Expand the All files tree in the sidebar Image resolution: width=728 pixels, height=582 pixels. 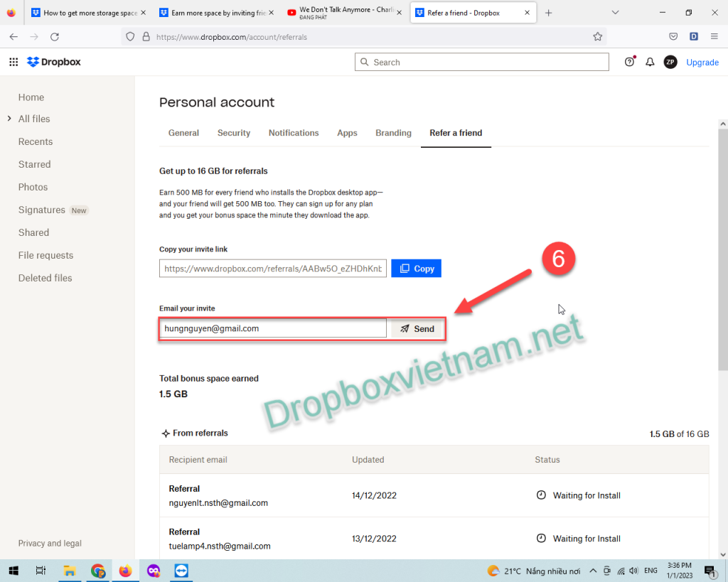(x=9, y=119)
